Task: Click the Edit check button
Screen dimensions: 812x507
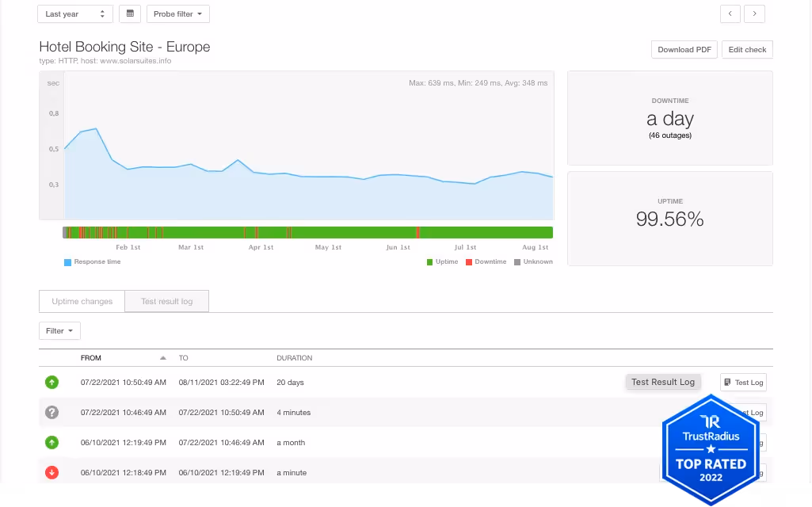Action: [x=747, y=50]
